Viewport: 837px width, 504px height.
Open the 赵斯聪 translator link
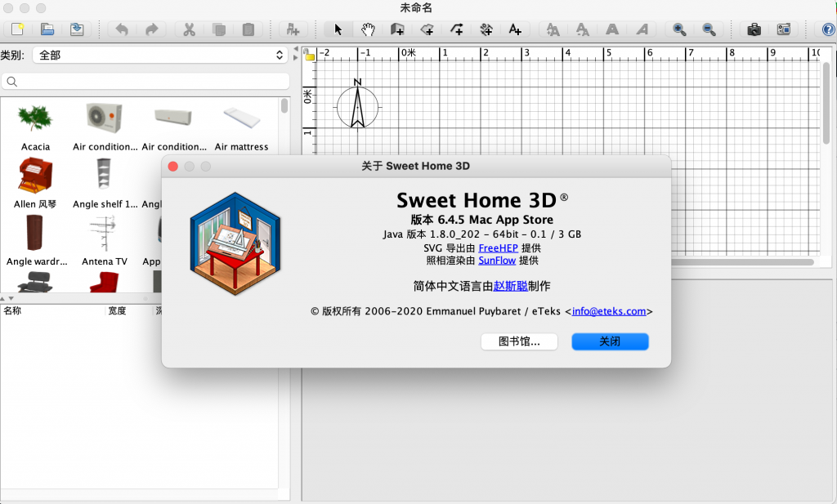(510, 286)
